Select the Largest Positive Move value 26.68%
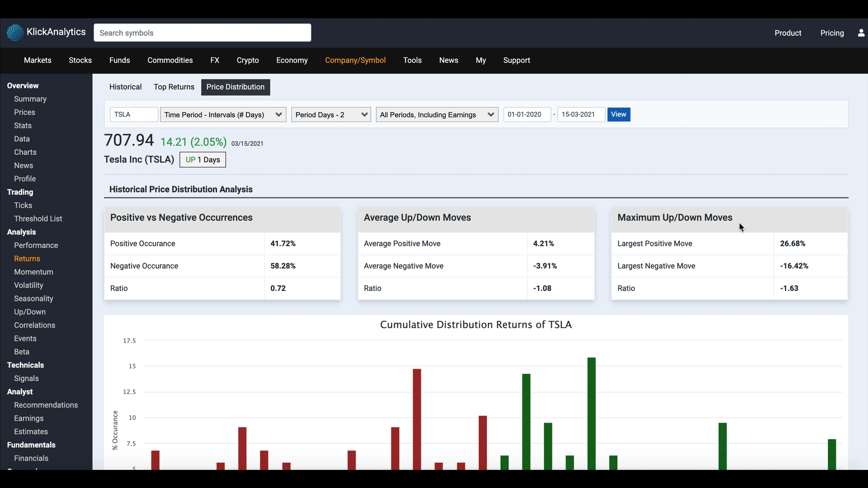This screenshot has height=488, width=868. pos(793,244)
